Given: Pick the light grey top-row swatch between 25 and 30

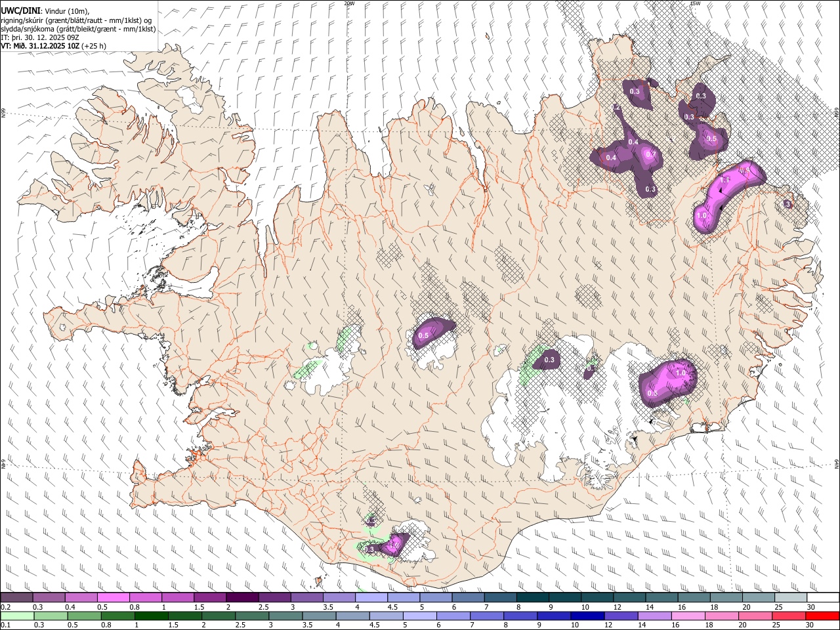Looking at the screenshot, I should 791,598.
